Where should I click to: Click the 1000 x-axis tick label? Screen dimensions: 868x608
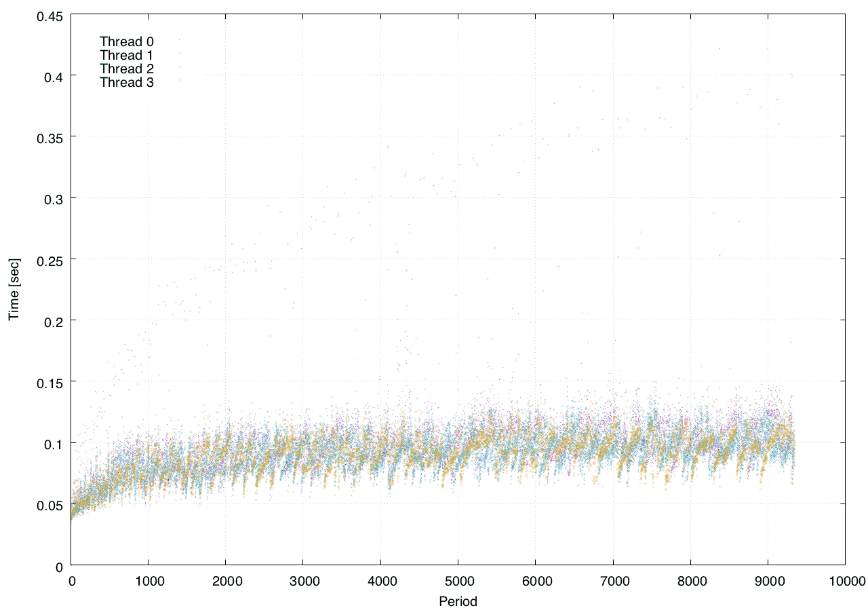148,581
